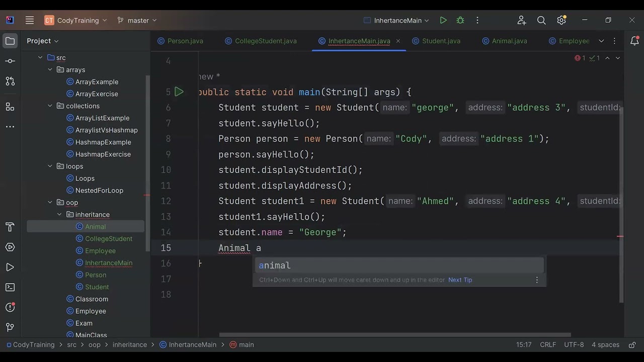
Task: Open the CodyTraining project dropdown
Action: (76, 20)
